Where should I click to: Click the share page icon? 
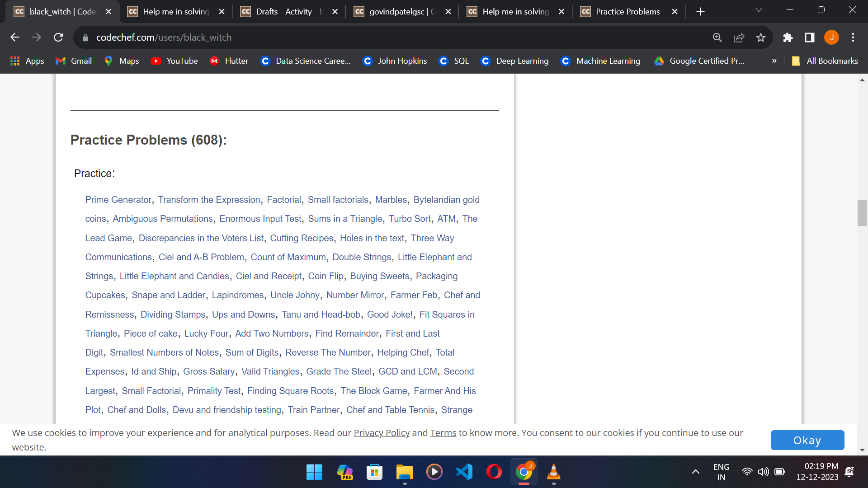coord(739,38)
